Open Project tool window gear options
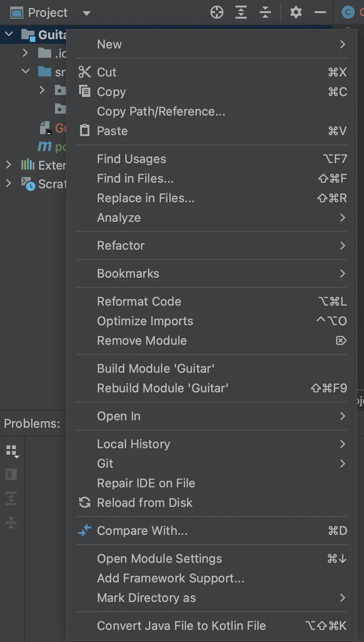 click(296, 13)
